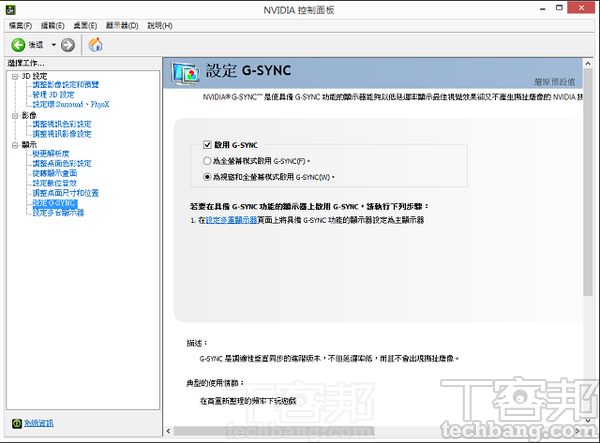Click the 系統資訊 link
The height and width of the screenshot is (443, 600).
39,423
